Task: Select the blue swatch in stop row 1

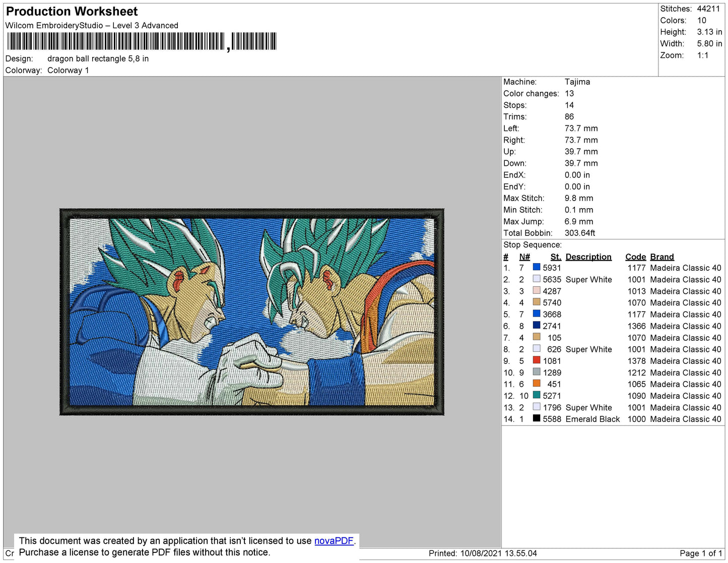Action: pyautogui.click(x=537, y=268)
